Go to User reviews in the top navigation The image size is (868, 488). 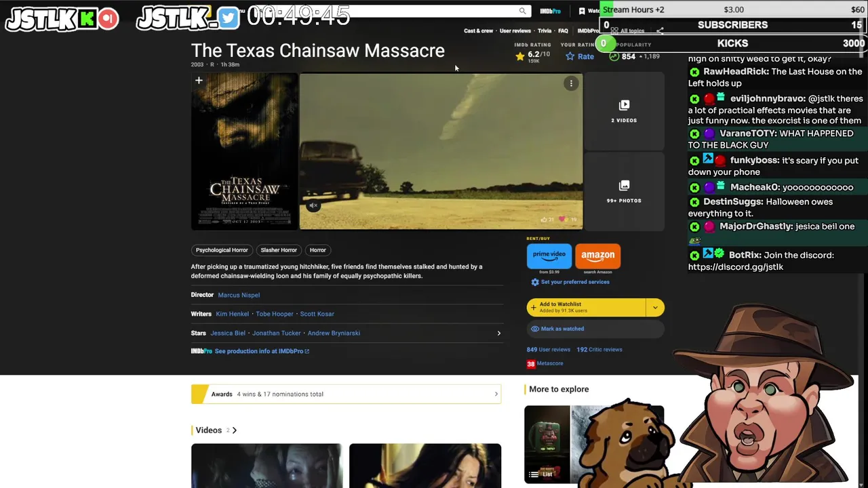[515, 30]
